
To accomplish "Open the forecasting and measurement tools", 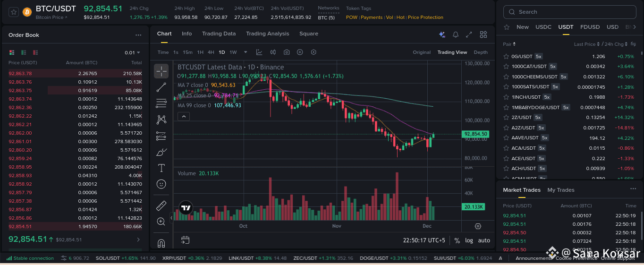I will [x=161, y=136].
